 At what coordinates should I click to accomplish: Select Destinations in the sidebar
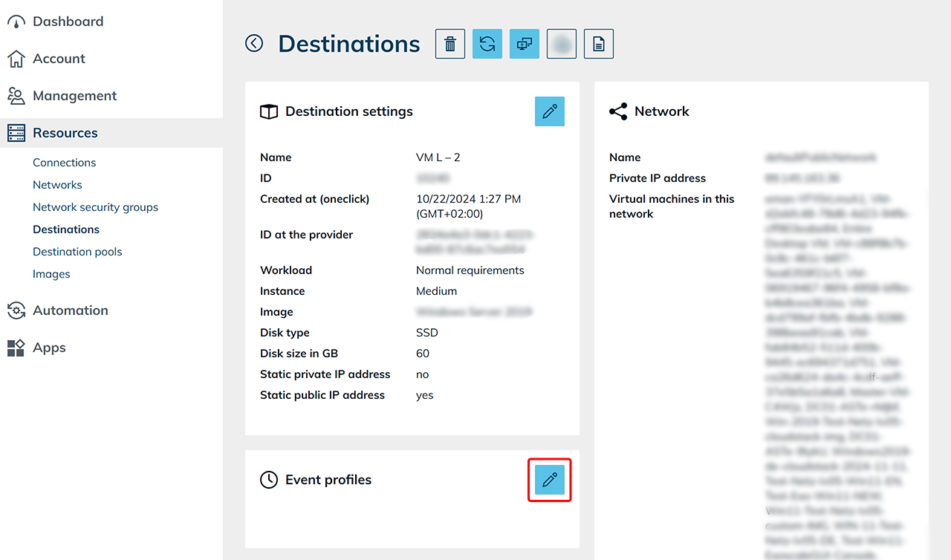(x=66, y=229)
